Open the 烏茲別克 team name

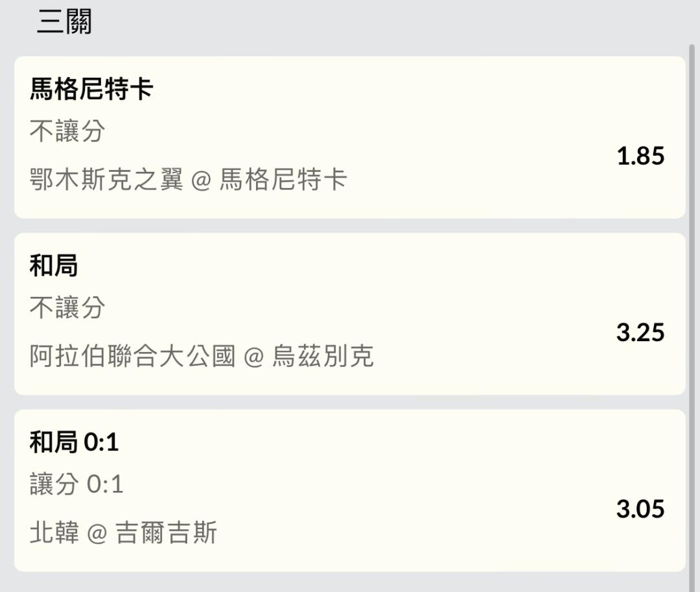[323, 357]
